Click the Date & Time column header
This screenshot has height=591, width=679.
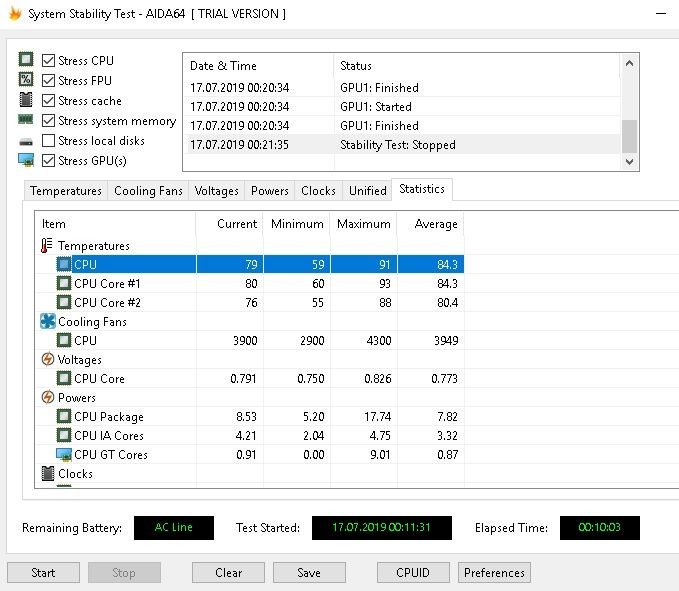point(259,66)
